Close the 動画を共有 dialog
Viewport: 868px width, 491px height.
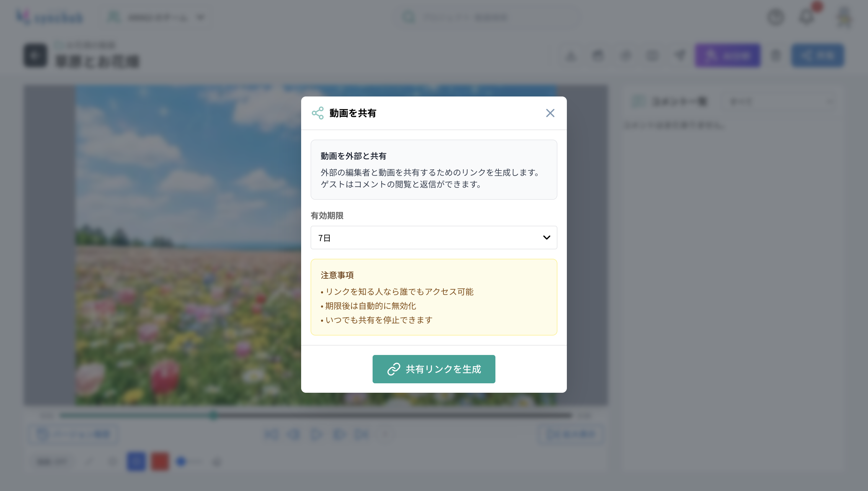tap(550, 113)
